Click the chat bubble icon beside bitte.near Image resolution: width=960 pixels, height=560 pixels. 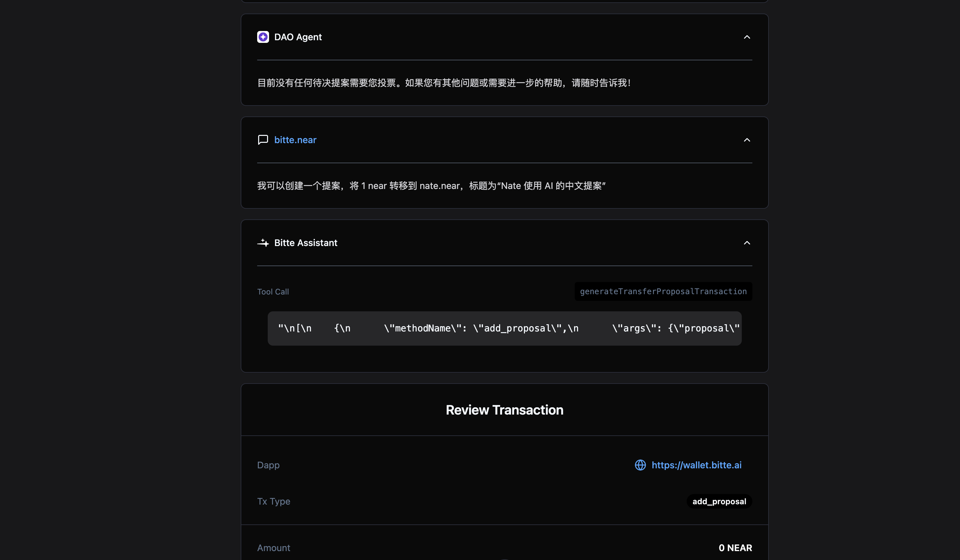click(263, 140)
